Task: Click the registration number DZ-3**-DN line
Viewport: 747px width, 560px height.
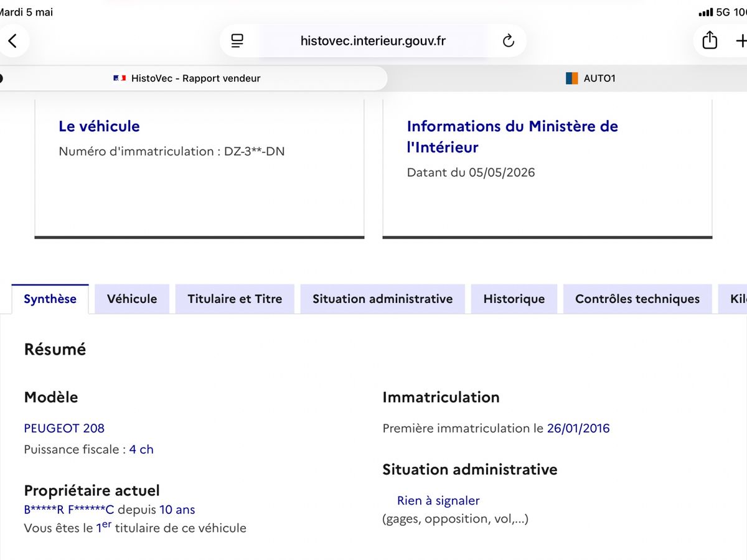Action: (172, 151)
